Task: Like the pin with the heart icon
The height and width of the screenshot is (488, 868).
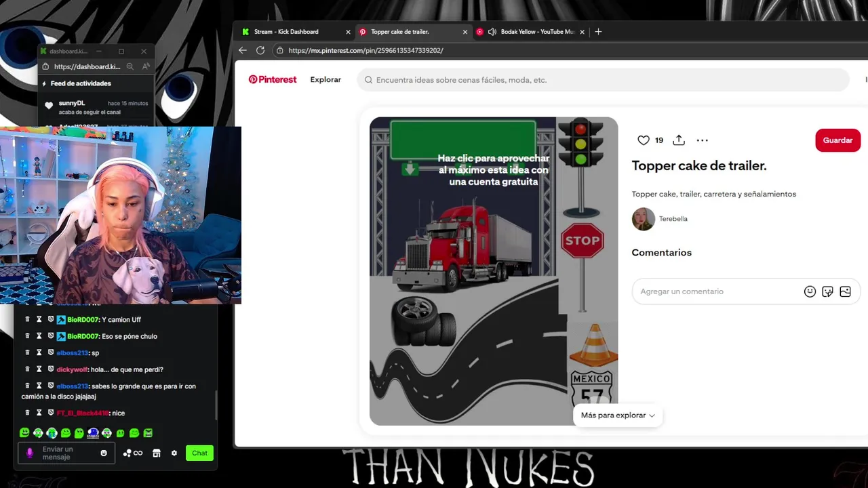Action: pyautogui.click(x=644, y=140)
